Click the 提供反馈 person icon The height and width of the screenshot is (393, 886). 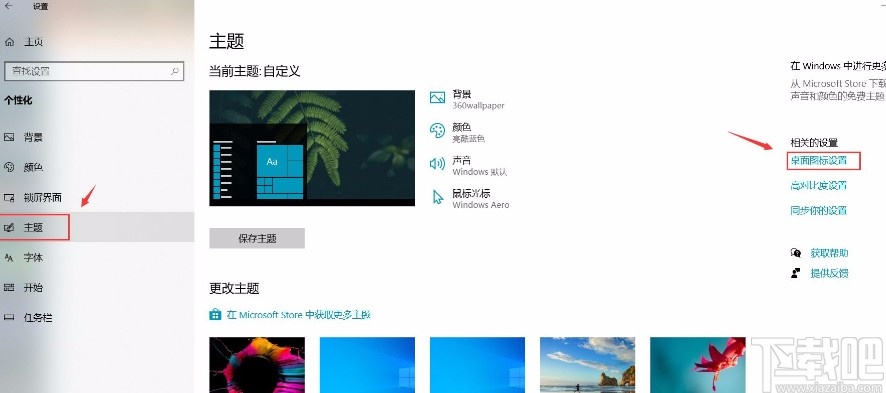(x=796, y=273)
